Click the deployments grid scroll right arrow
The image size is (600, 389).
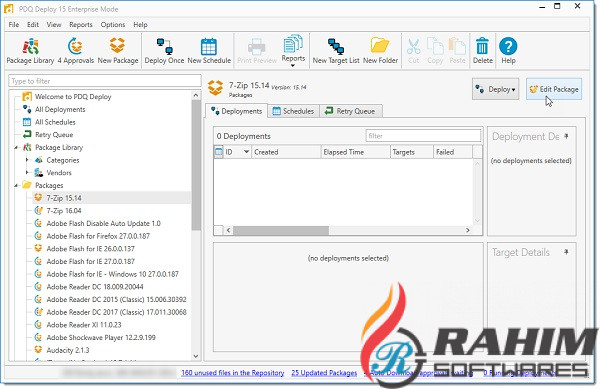tap(468, 230)
